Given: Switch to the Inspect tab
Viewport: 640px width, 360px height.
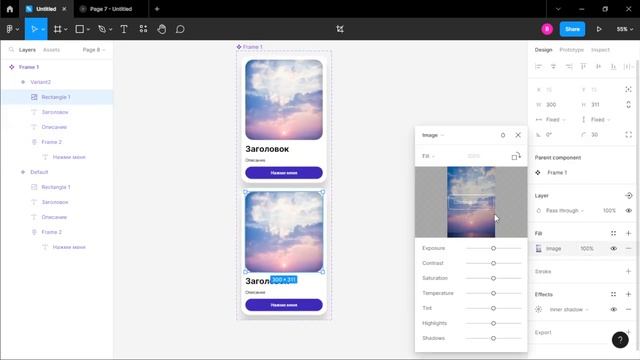Looking at the screenshot, I should coord(600,50).
